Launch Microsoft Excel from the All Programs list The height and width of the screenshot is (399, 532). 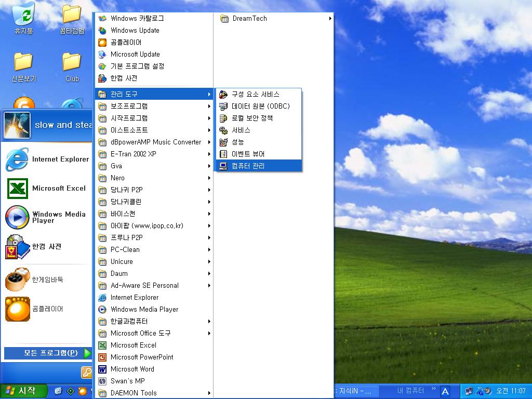(154, 345)
